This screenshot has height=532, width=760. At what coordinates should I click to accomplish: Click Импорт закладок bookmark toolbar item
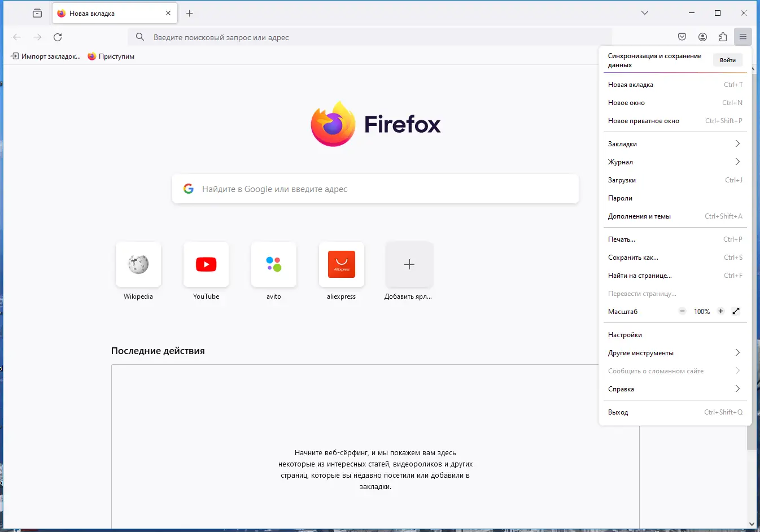46,56
